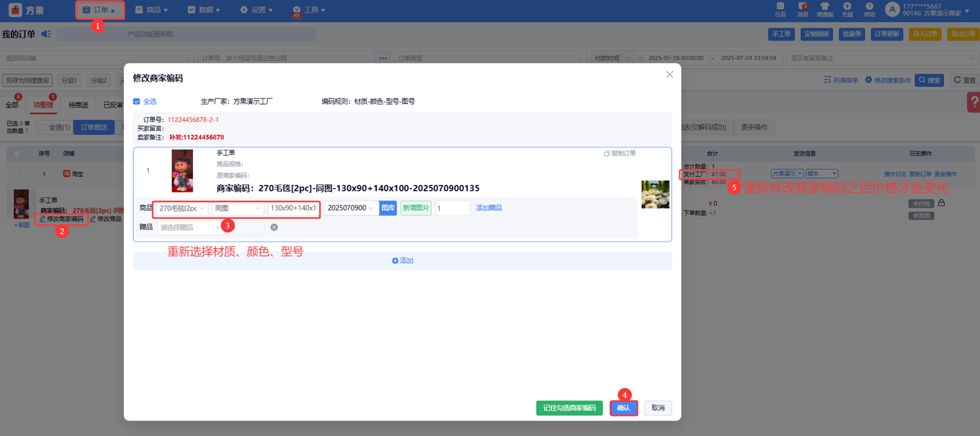Click the 记住勾选商家编码 button
Viewport: 980px width, 436px height.
tap(569, 408)
